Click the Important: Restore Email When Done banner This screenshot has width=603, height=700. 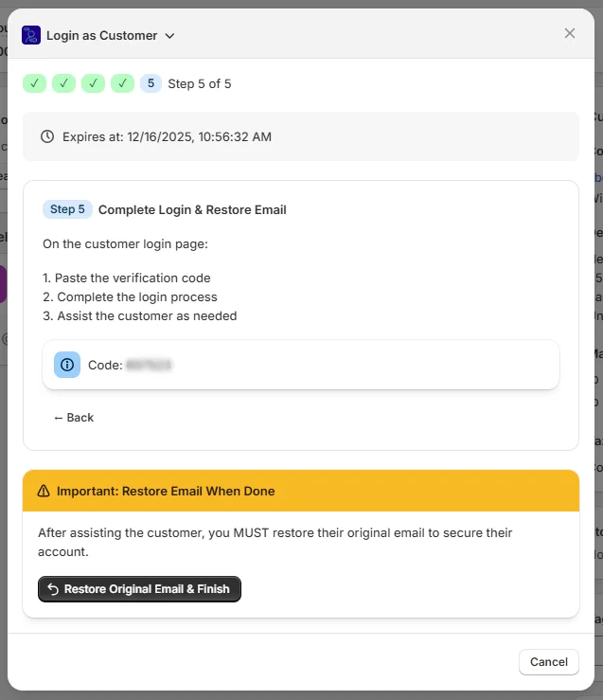300,492
